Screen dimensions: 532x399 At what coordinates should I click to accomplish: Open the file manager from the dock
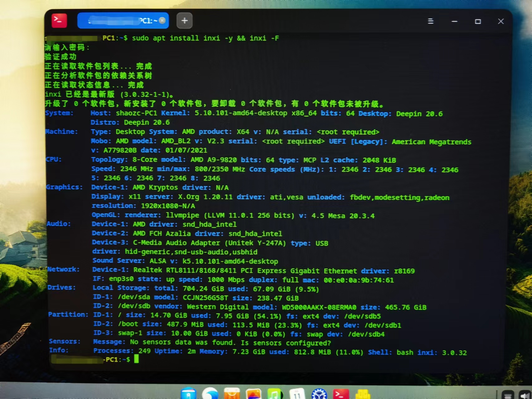coord(189,393)
